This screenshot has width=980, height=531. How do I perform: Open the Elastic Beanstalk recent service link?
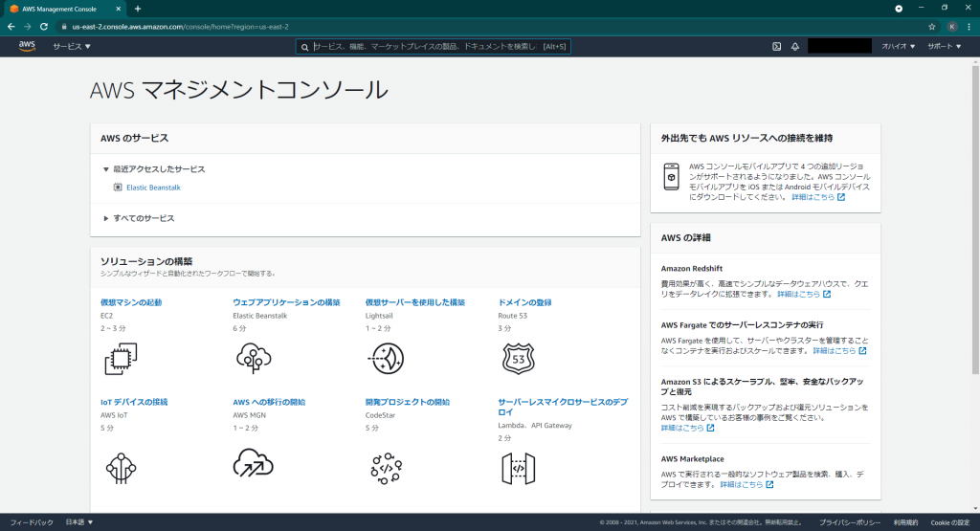(153, 188)
